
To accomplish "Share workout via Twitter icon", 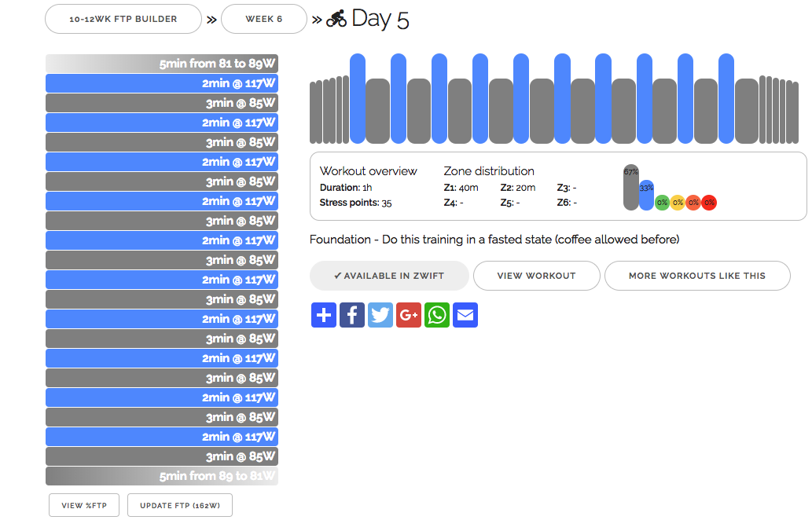I will tap(380, 315).
